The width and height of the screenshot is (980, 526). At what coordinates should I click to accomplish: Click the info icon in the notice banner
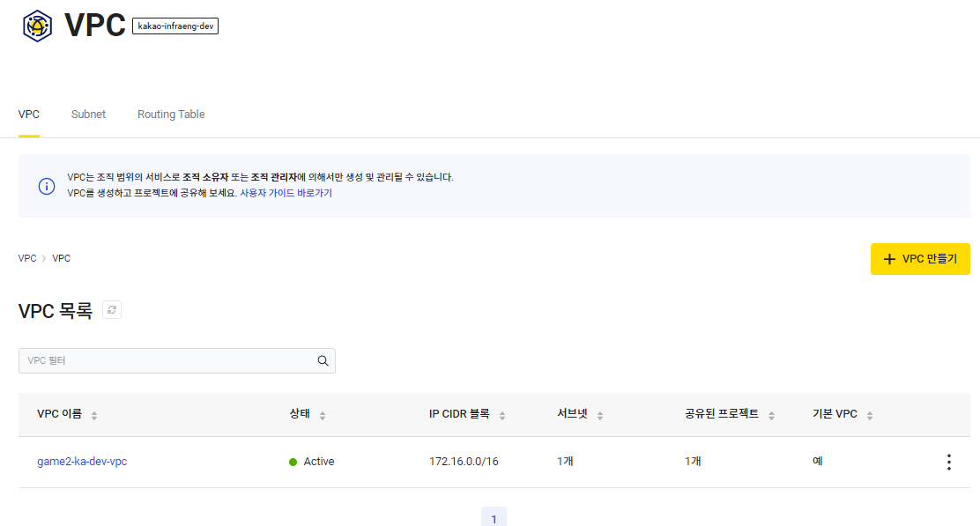point(47,186)
